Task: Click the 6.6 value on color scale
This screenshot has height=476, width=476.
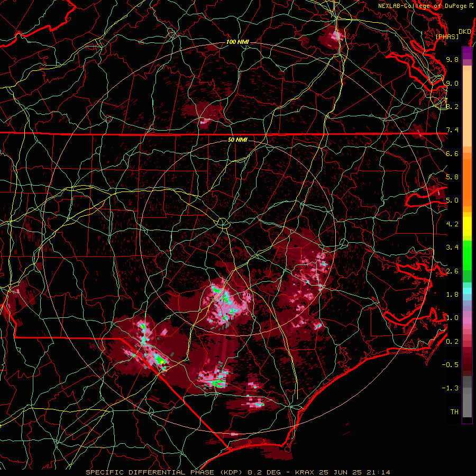Action: pyautogui.click(x=452, y=153)
